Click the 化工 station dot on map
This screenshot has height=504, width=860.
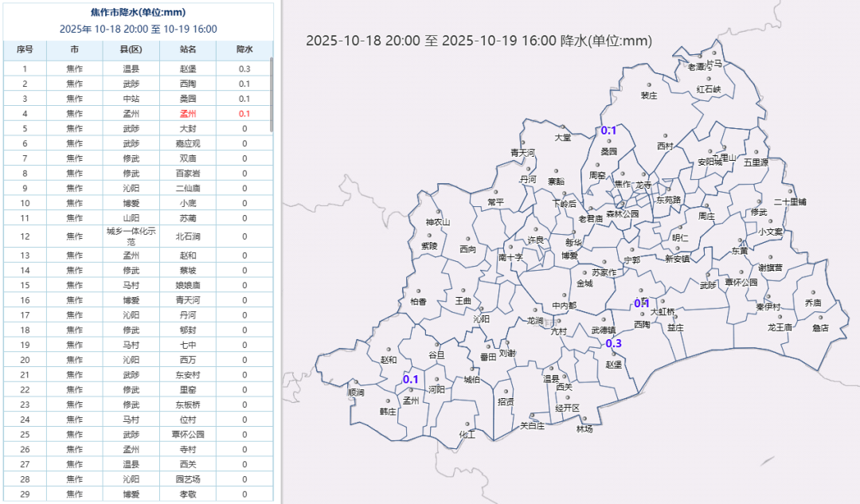pyautogui.click(x=466, y=425)
